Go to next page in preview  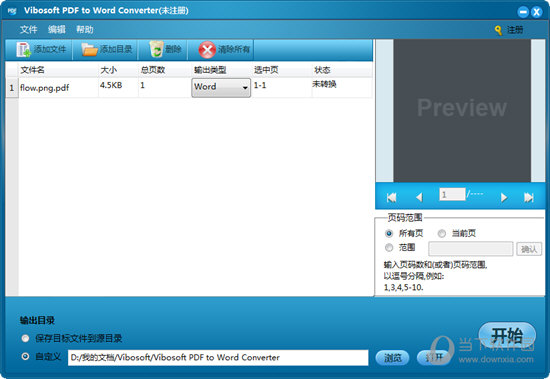504,198
